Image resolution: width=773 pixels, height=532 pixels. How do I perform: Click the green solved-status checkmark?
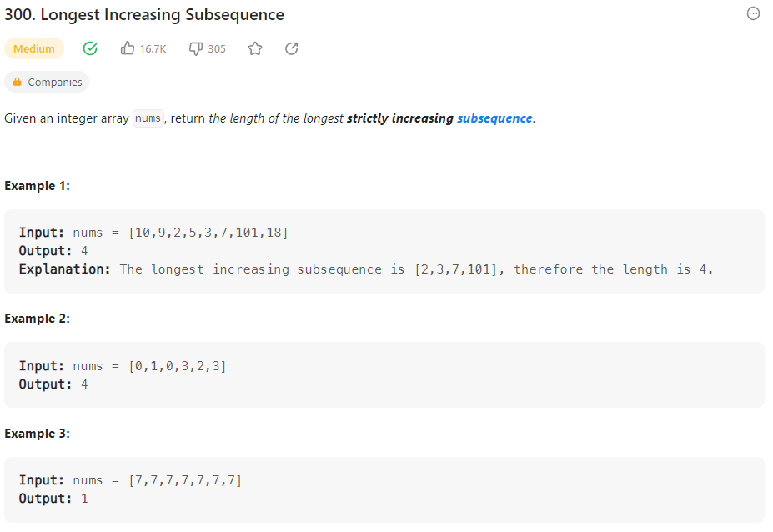click(89, 48)
